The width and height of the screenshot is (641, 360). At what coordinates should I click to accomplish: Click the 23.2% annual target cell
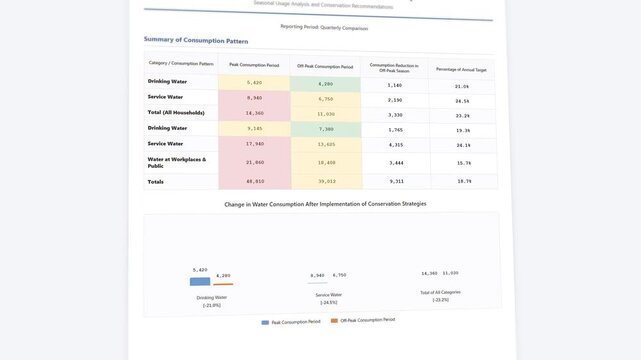coord(463,116)
